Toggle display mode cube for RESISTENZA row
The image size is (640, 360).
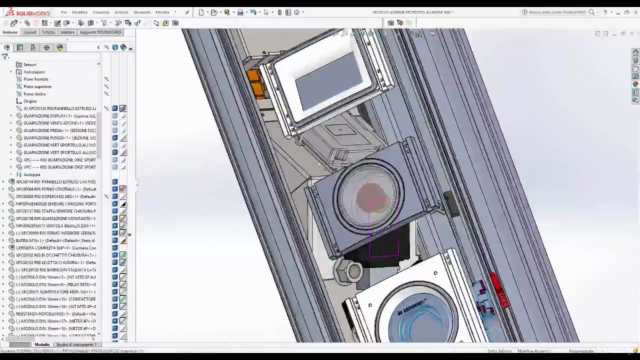[115, 314]
